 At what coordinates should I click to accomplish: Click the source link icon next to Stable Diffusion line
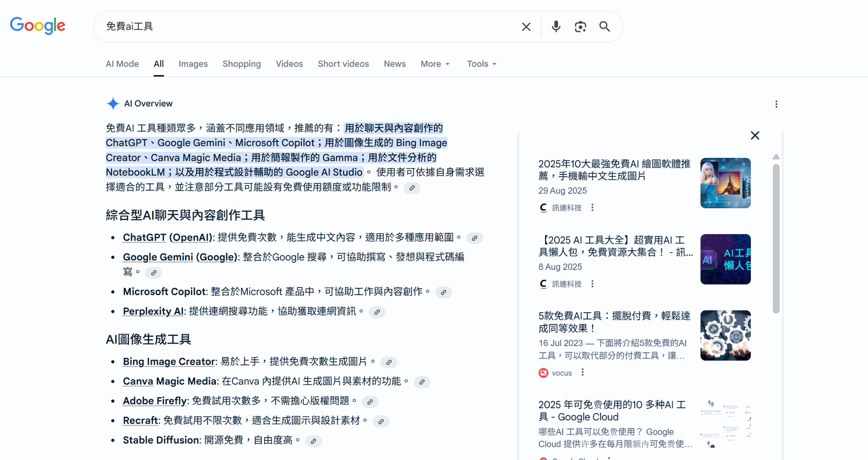[313, 441]
